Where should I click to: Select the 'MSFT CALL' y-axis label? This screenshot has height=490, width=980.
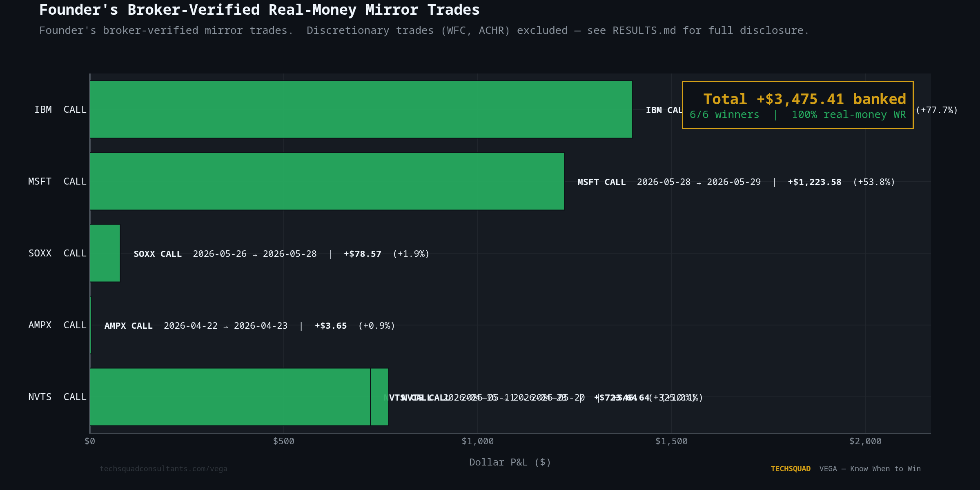coord(57,182)
